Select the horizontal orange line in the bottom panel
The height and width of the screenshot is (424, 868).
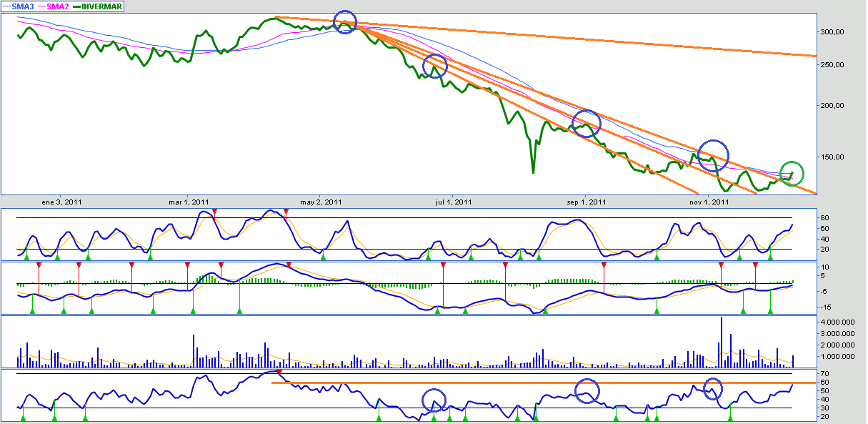[x=543, y=383]
